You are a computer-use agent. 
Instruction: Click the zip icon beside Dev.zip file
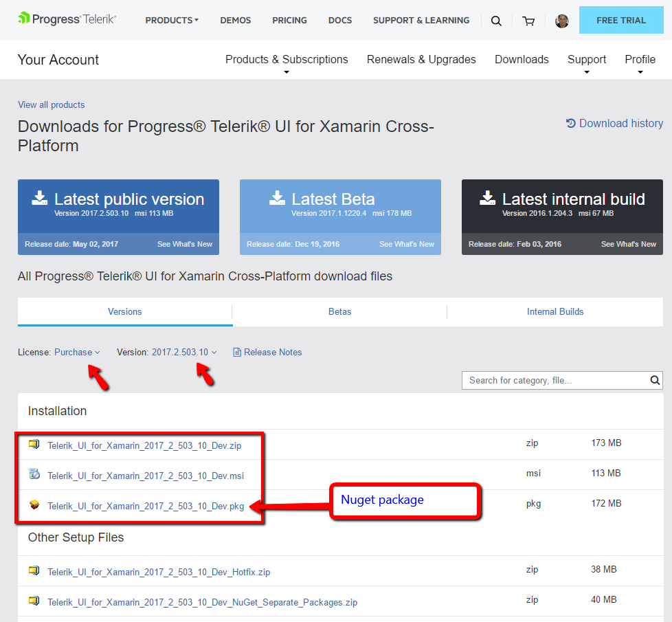coord(34,444)
